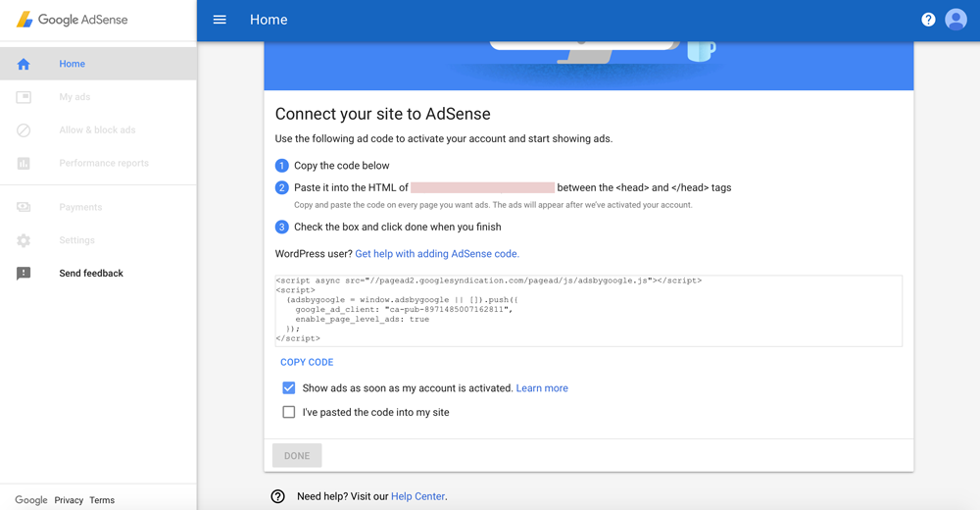Viewport: 980px width, 510px height.
Task: Click the google_ad_client code line
Action: [404, 309]
